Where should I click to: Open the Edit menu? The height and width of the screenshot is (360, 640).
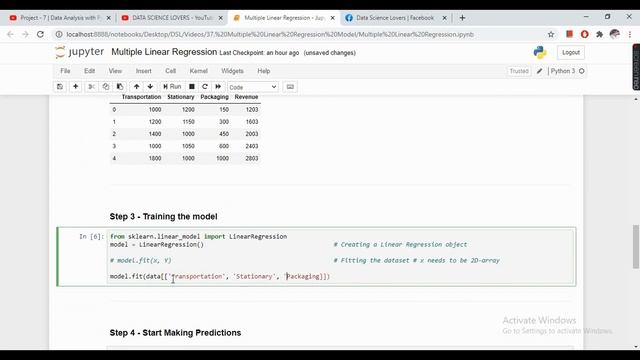click(89, 71)
